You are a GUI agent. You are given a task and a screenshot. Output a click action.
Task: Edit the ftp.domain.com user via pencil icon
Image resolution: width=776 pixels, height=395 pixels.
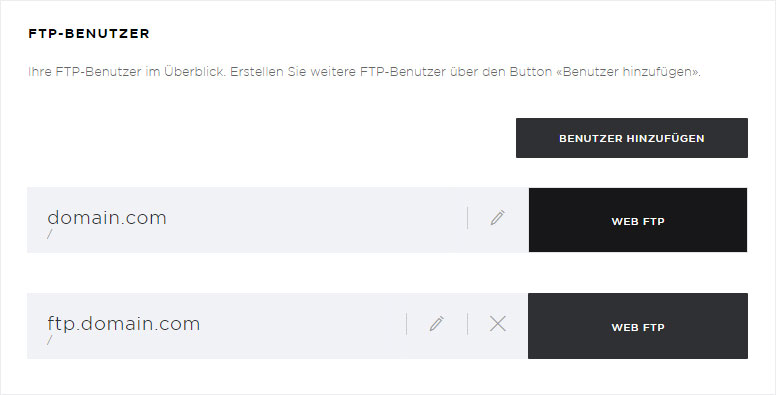[436, 324]
